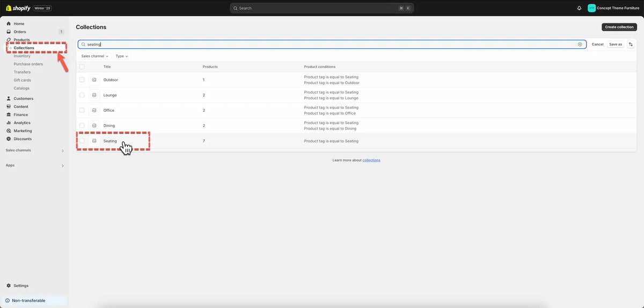
Task: Expand the Sales channels sidebar section
Action: pos(62,151)
